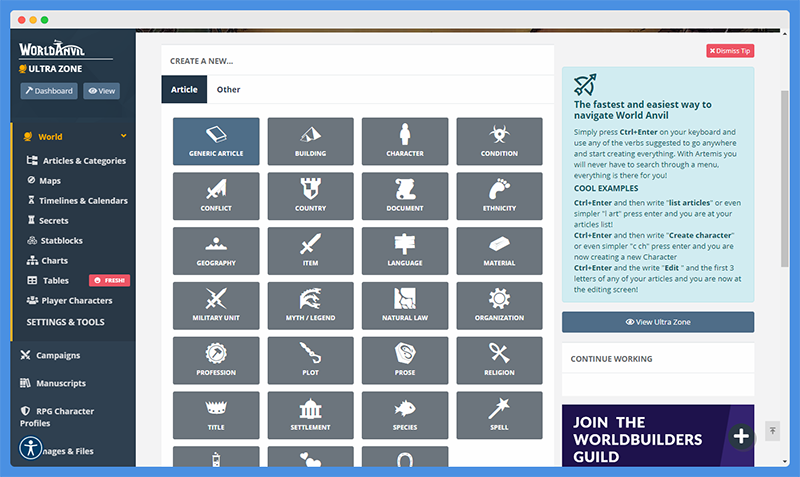Dismiss the navigation tip
Image resolution: width=800 pixels, height=477 pixels.
click(730, 51)
